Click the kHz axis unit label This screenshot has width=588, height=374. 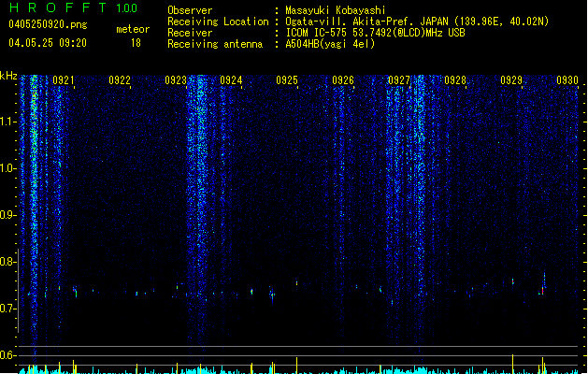point(8,76)
